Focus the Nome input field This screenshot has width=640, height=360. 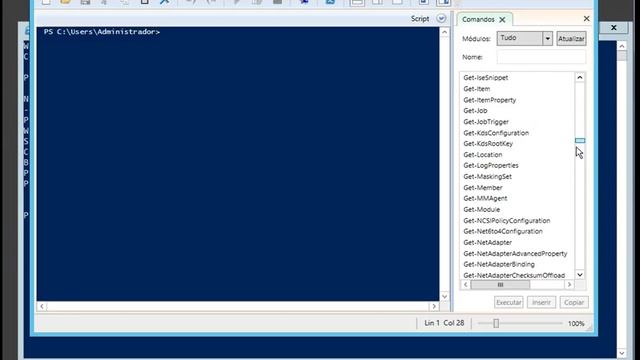point(541,57)
